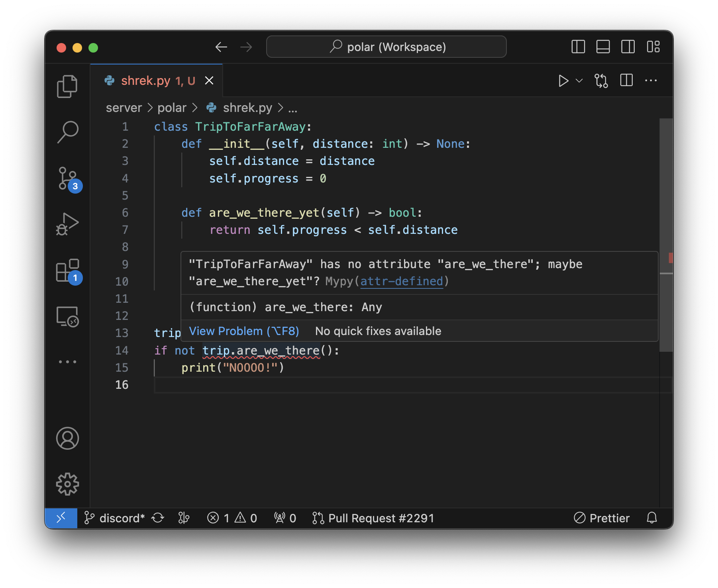Open the Explorer view in activity bar
The width and height of the screenshot is (718, 588).
pyautogui.click(x=67, y=86)
